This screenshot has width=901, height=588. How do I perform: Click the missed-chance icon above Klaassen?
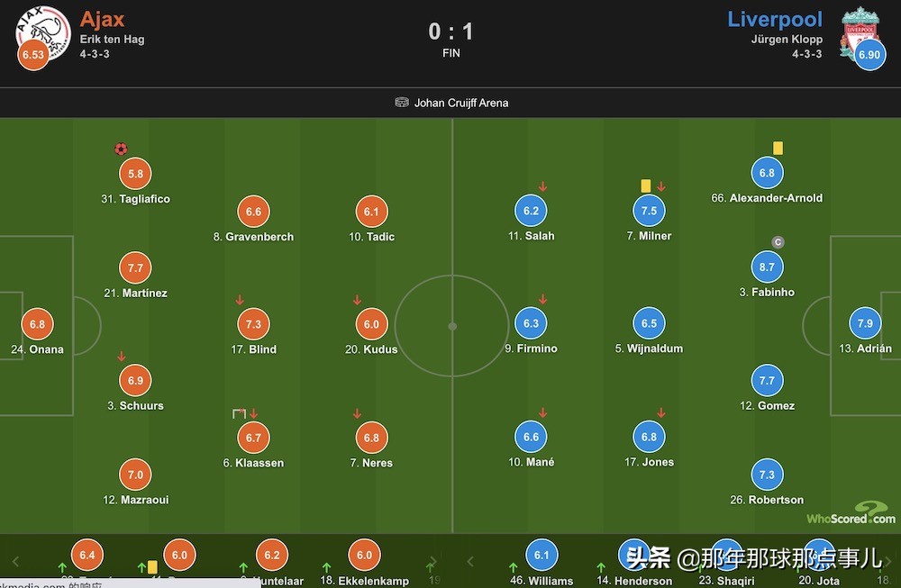(x=239, y=413)
